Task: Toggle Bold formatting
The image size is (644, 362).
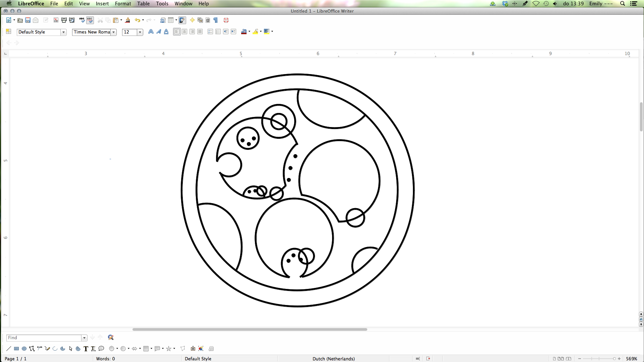Action: click(x=151, y=32)
